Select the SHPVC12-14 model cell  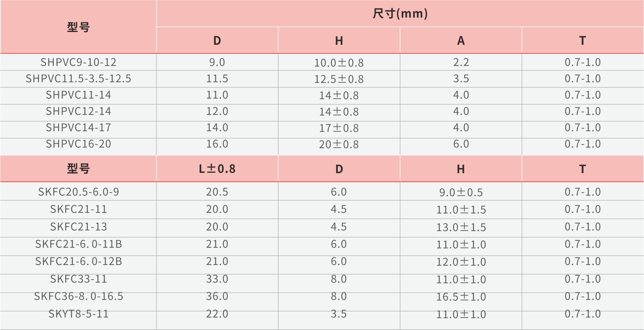pyautogui.click(x=78, y=111)
